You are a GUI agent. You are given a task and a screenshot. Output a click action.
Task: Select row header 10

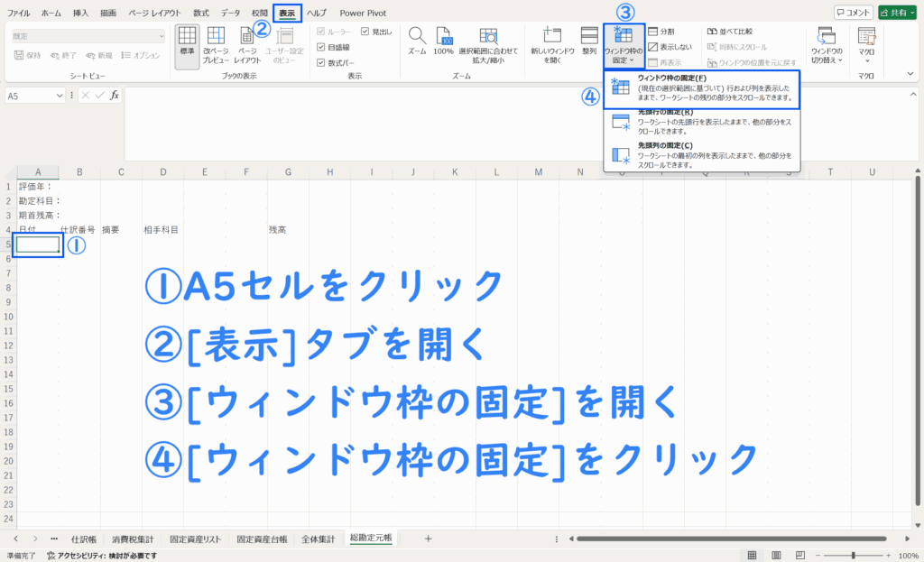coord(8,317)
